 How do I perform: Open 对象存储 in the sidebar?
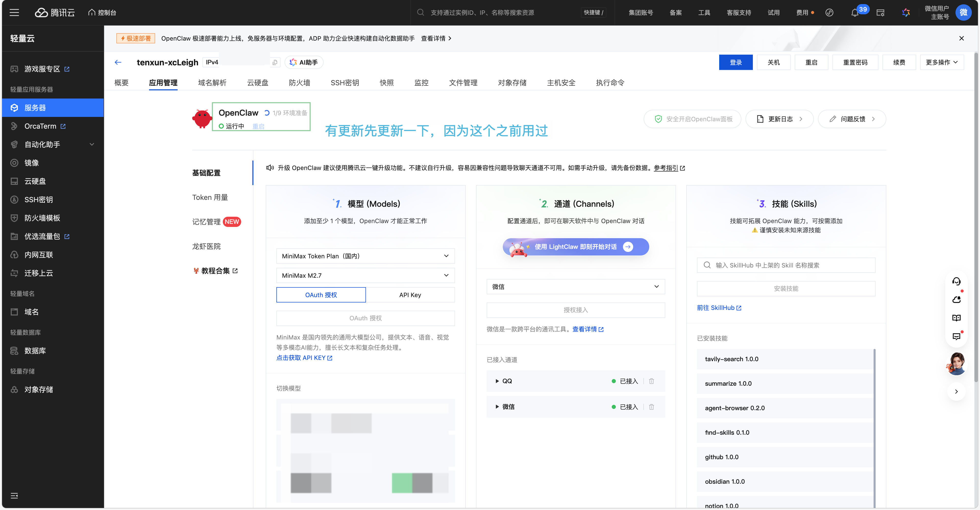pyautogui.click(x=39, y=389)
